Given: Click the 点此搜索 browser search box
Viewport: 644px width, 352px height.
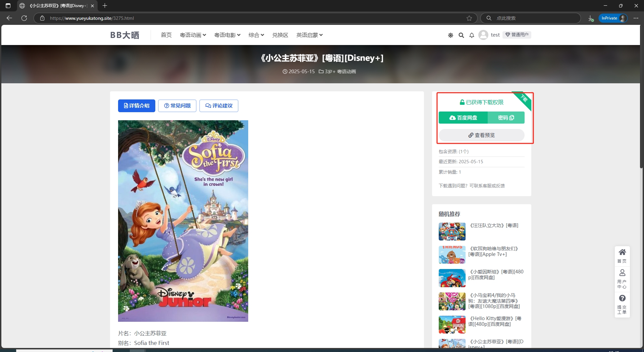Looking at the screenshot, I should pos(531,18).
